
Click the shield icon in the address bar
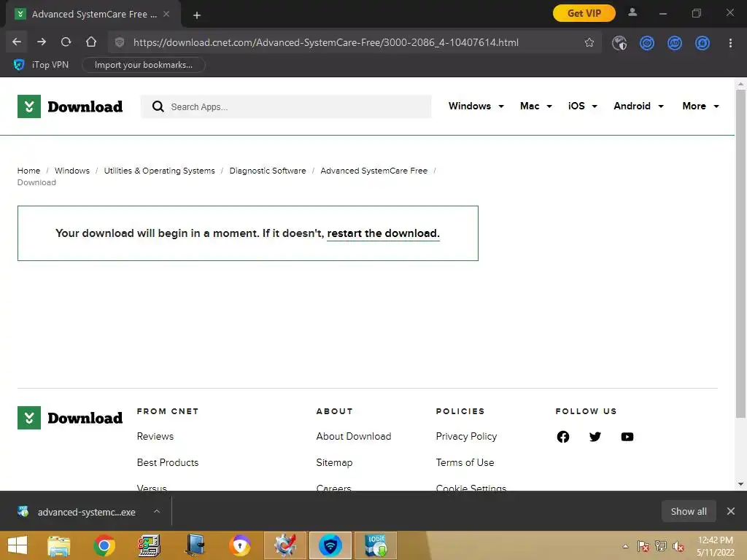[120, 42]
